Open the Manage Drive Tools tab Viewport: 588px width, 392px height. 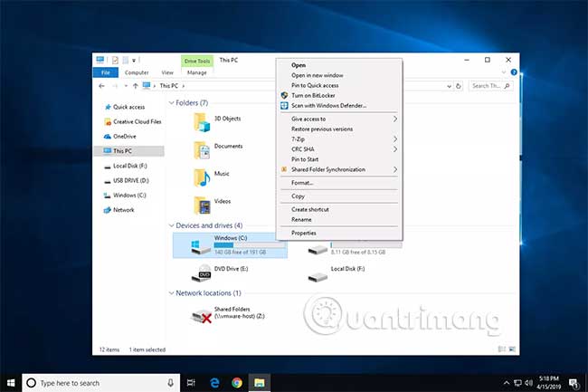pos(197,72)
